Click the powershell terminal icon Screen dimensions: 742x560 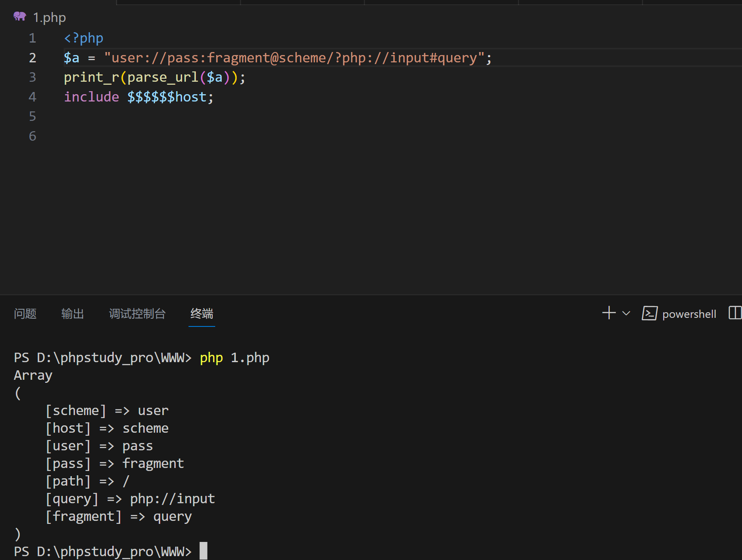(x=649, y=313)
